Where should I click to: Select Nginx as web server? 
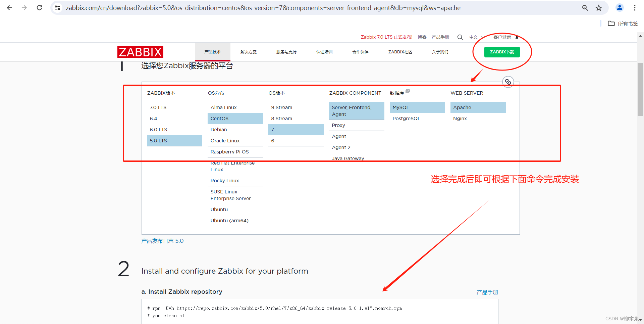[x=478, y=119]
